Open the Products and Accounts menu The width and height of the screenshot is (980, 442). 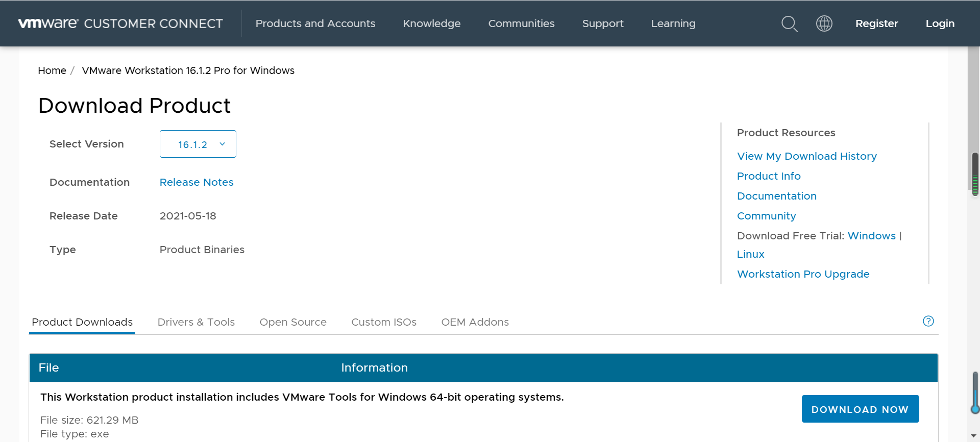[315, 23]
